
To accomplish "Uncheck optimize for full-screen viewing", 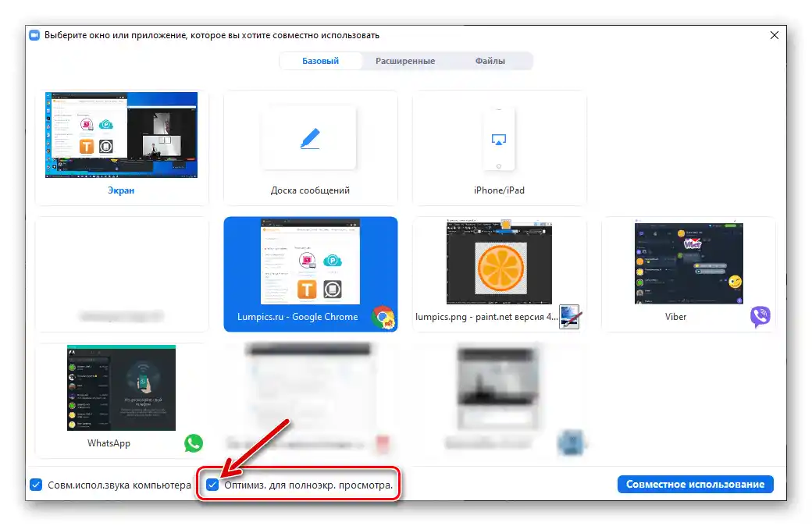I will point(214,485).
